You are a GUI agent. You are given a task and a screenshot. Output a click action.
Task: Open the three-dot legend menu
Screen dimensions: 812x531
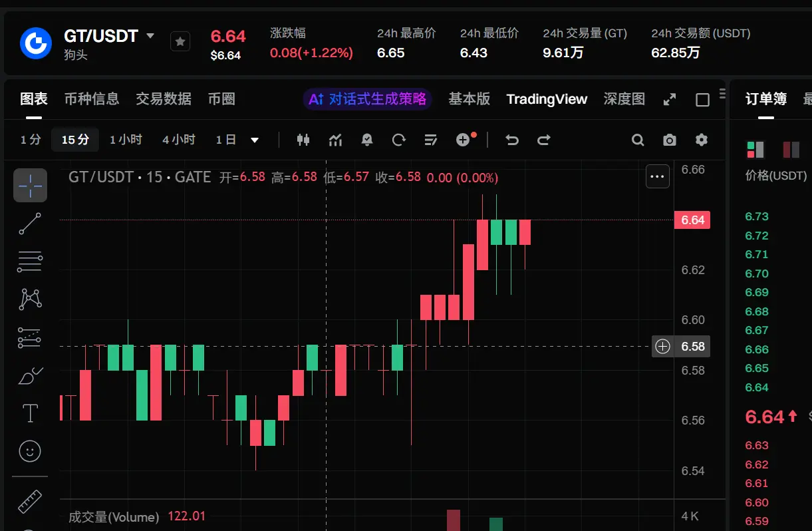point(658,176)
